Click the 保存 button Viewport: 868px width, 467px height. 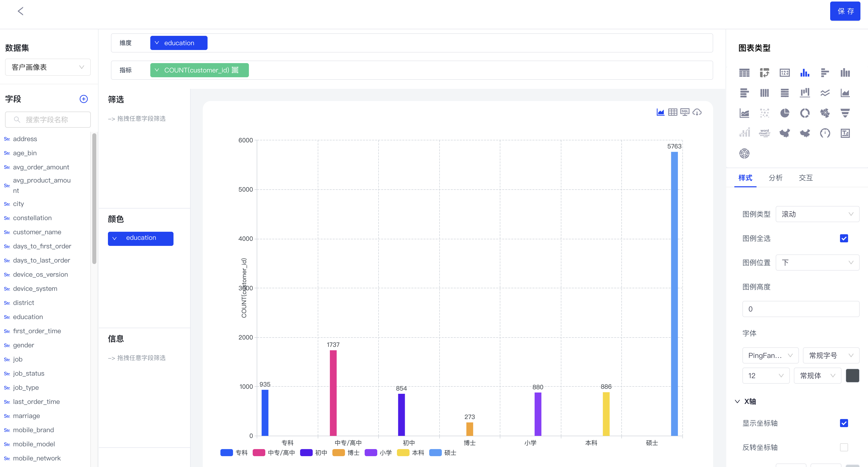pyautogui.click(x=845, y=11)
